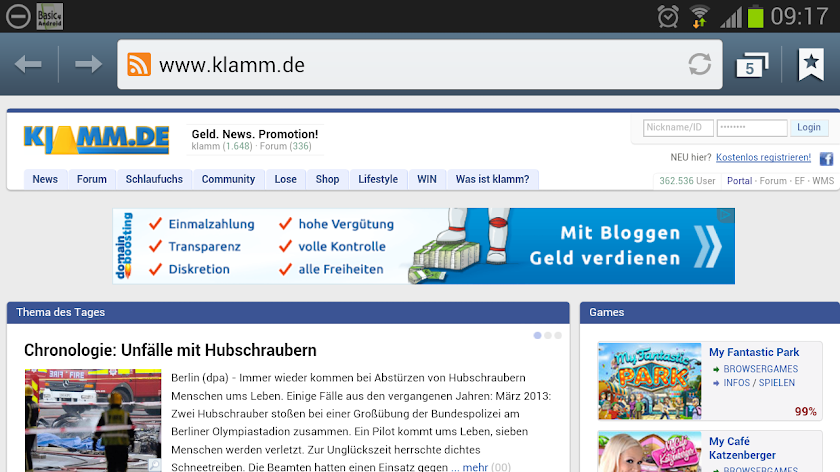This screenshot has height=472, width=840.
Task: Open the News tab
Action: (45, 179)
